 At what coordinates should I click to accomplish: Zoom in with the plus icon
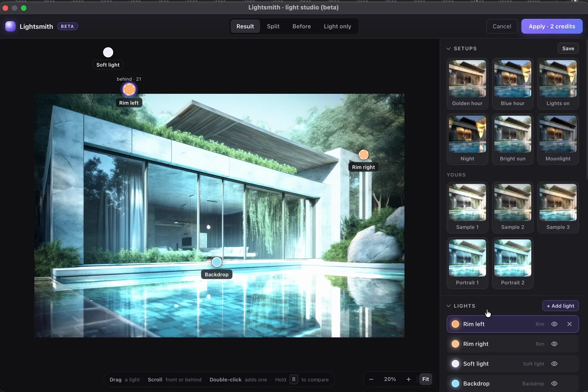point(408,379)
